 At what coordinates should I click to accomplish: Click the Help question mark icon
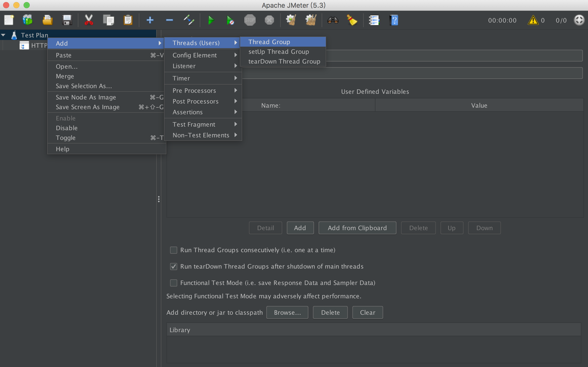[394, 20]
